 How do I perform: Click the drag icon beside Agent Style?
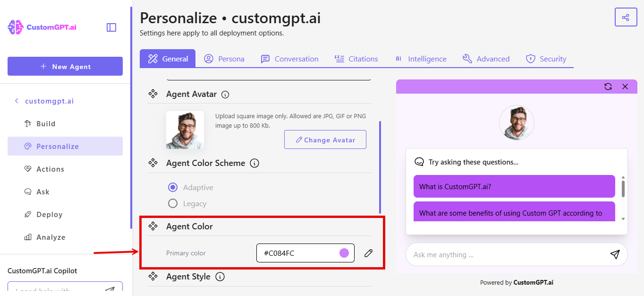click(153, 277)
